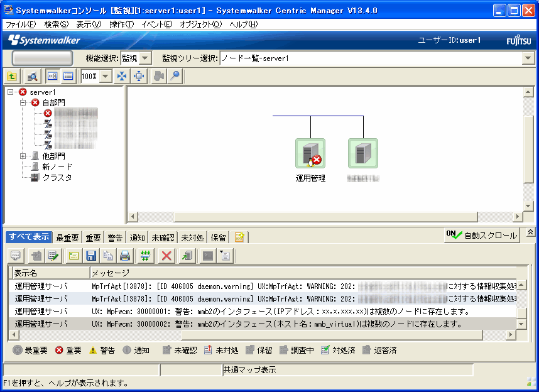Click the up-folder toolbar icon
The image size is (539, 392).
coord(12,76)
